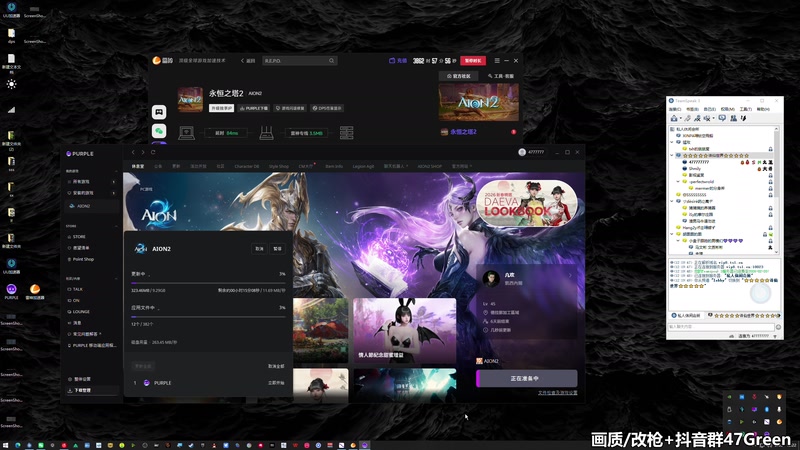Click the TeamSpeak chat message input field

(x=721, y=327)
